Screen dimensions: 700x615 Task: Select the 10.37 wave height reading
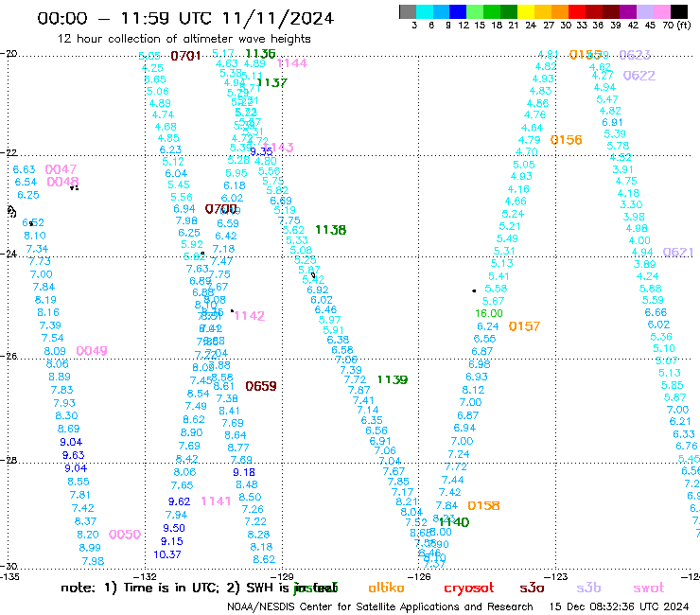click(x=167, y=554)
